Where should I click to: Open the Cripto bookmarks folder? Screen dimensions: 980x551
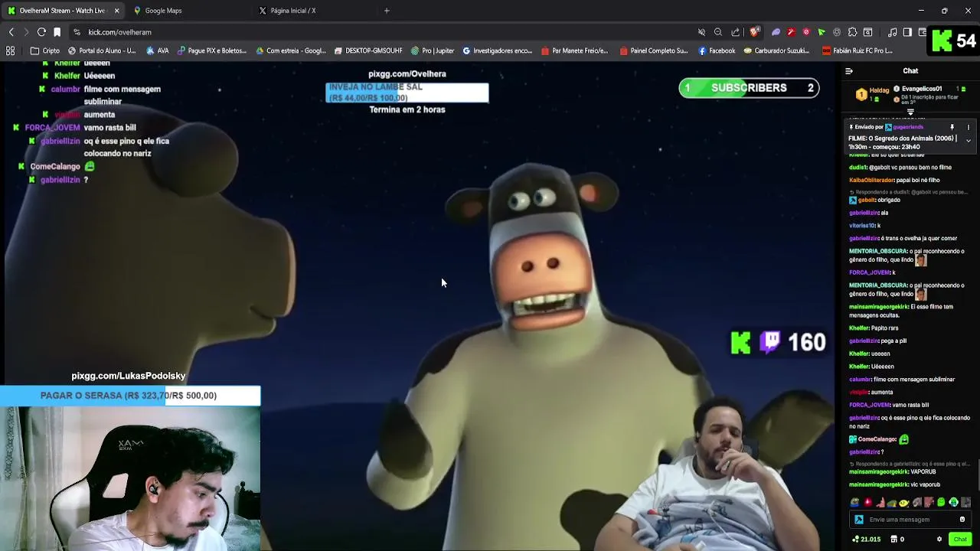[x=45, y=51]
